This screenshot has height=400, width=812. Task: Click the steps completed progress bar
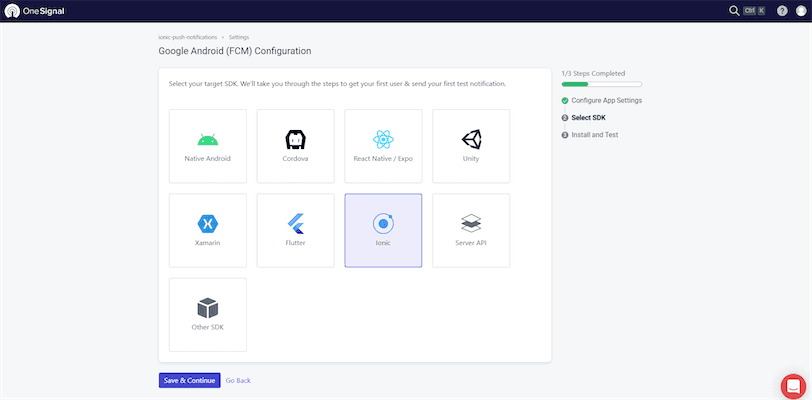(x=602, y=84)
